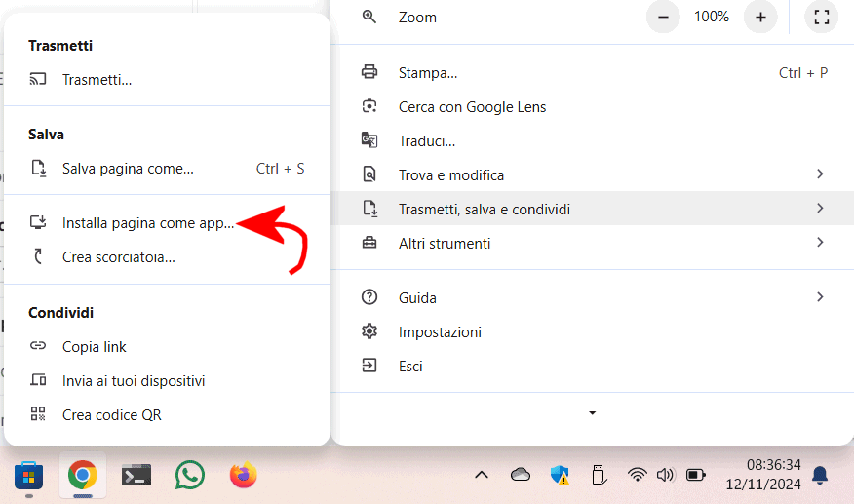
Task: Open Microsoft Store from the taskbar
Action: 29,476
